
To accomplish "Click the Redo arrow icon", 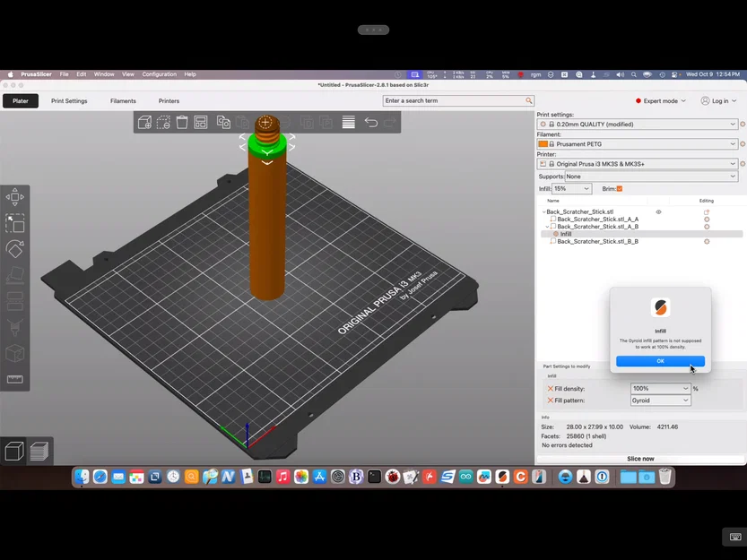I will (390, 123).
